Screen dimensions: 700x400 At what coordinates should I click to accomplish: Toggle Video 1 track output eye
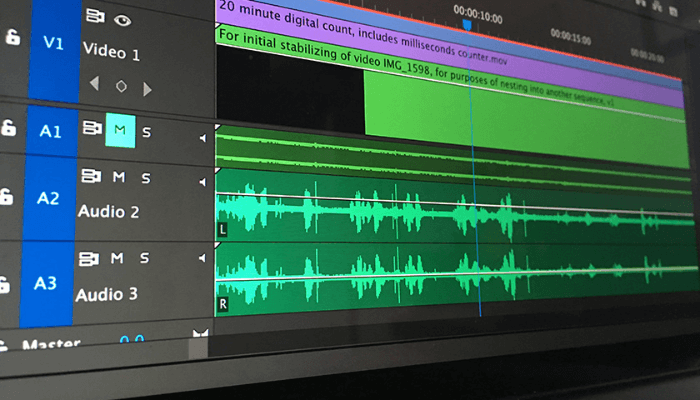coord(122,20)
